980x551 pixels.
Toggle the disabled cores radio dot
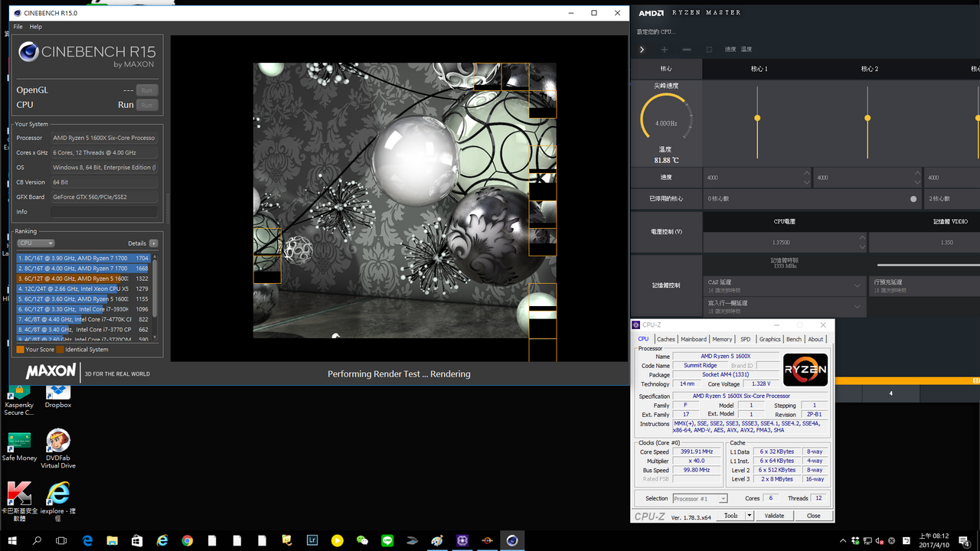(x=913, y=199)
